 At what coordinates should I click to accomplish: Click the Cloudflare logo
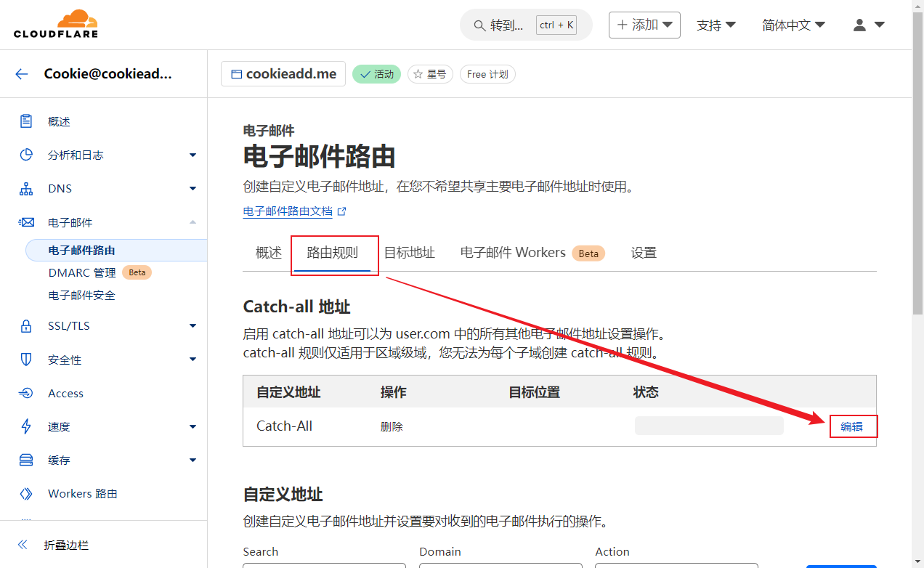pos(55,25)
